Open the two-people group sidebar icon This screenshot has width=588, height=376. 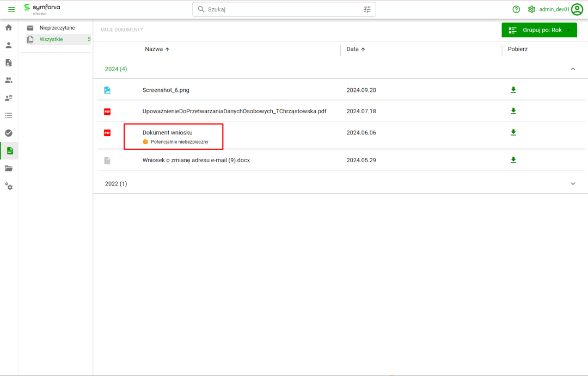9,80
